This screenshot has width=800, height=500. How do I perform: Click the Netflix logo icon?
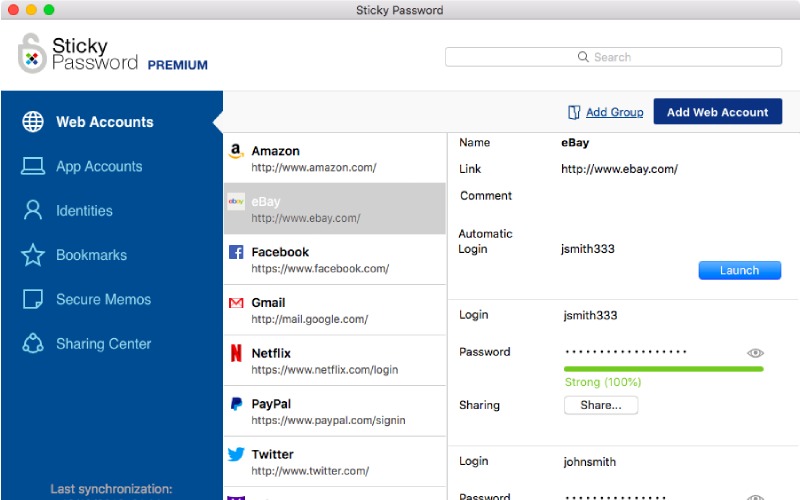click(x=236, y=353)
